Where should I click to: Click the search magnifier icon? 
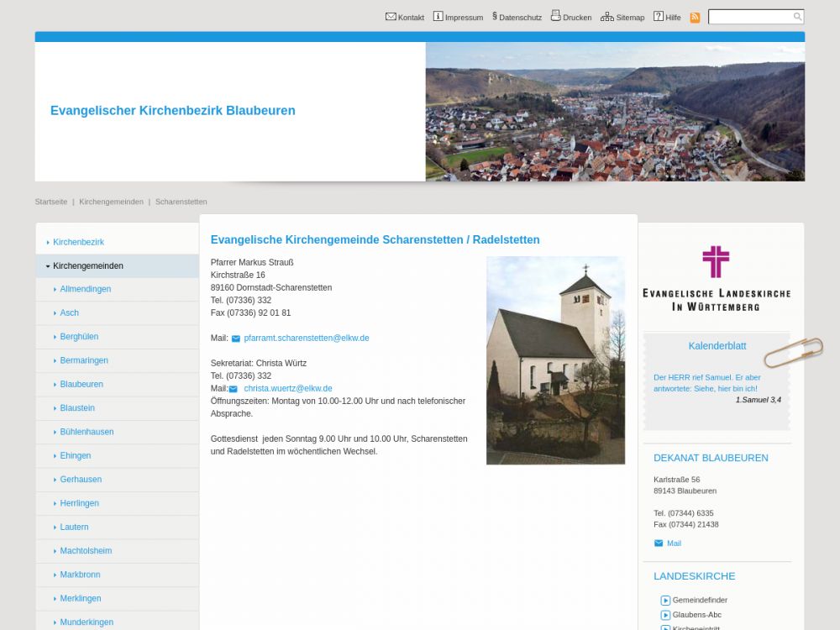click(797, 17)
